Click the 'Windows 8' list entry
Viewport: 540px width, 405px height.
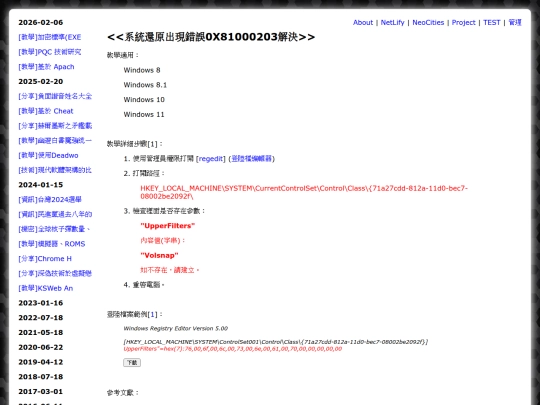coord(142,70)
